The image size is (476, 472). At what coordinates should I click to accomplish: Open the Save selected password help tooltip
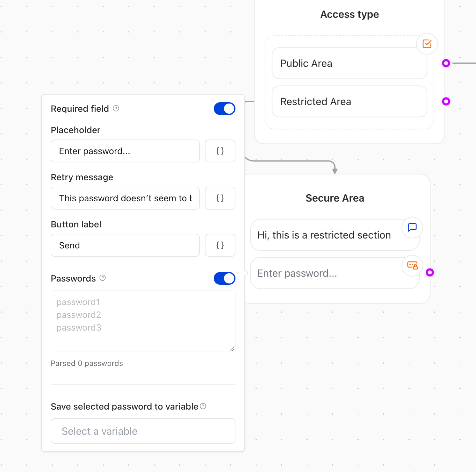pyautogui.click(x=203, y=406)
